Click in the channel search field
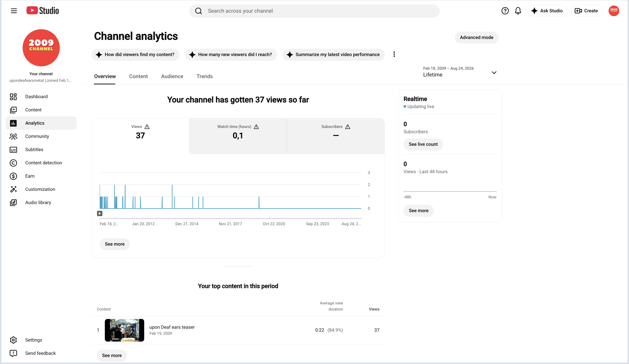629x364 pixels. point(314,11)
